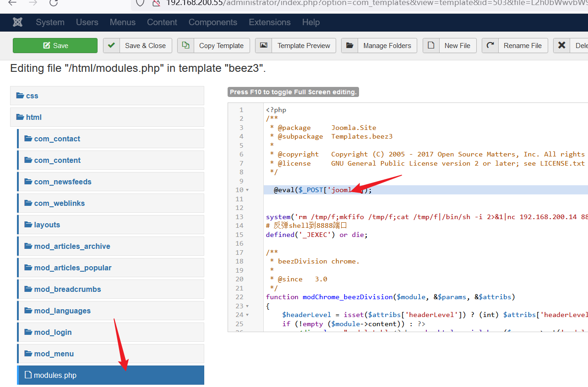Open Template Preview
Viewport: 588px width, 387px height.
click(x=295, y=45)
